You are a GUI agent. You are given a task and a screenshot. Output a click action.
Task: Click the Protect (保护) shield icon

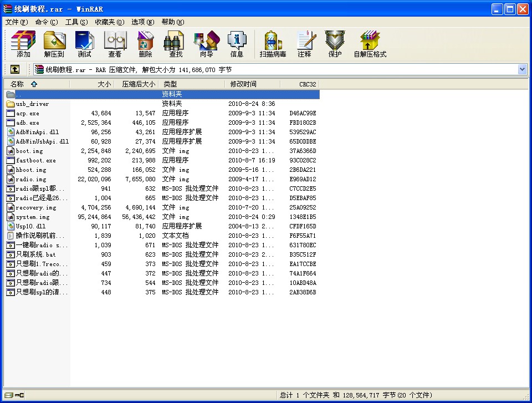(335, 44)
